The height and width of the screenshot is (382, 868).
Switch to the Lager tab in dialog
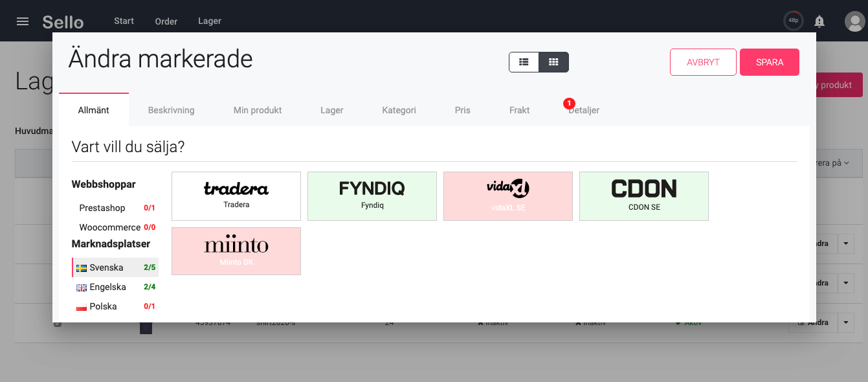pyautogui.click(x=332, y=110)
